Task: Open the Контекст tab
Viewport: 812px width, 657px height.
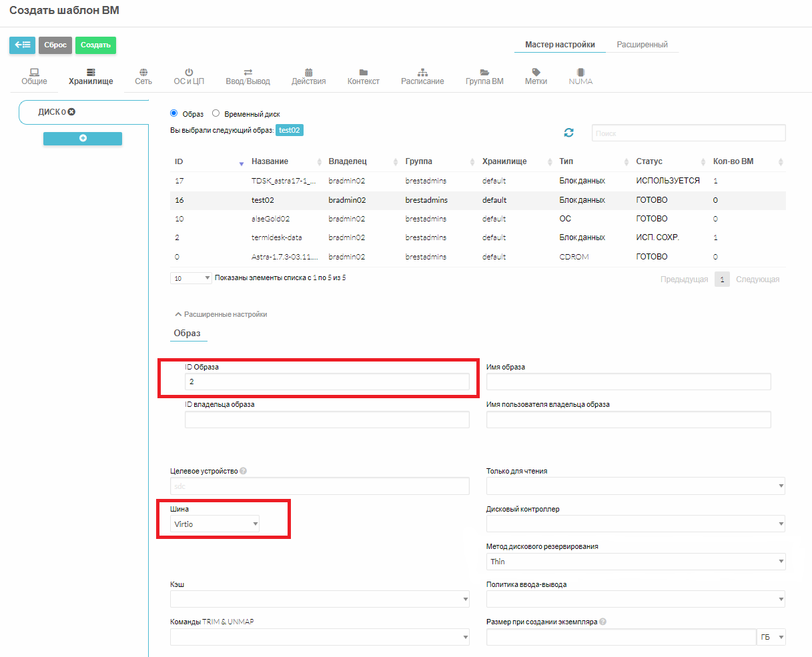Action: click(x=363, y=77)
